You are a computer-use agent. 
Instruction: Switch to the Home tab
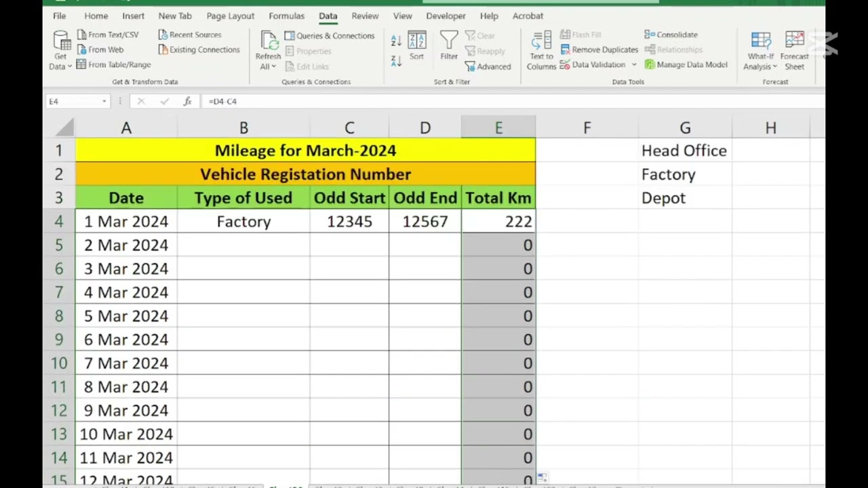coord(96,16)
